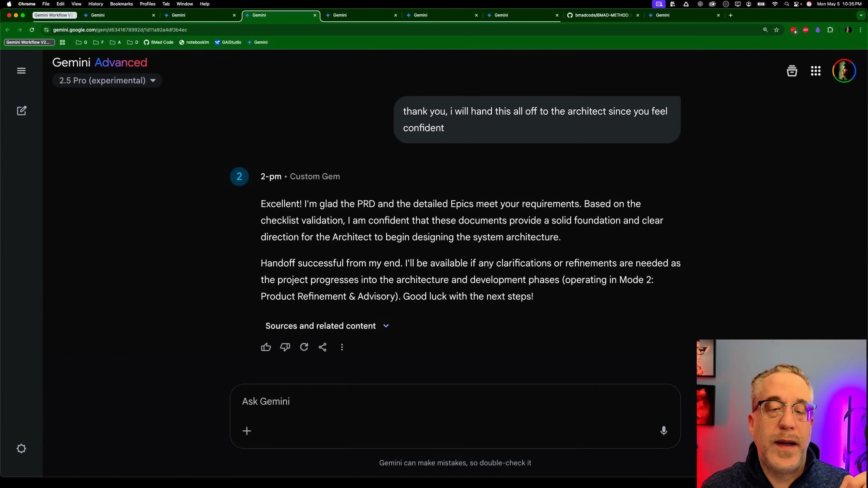Open settings gear in the sidebar
The height and width of the screenshot is (488, 868).
(21, 449)
